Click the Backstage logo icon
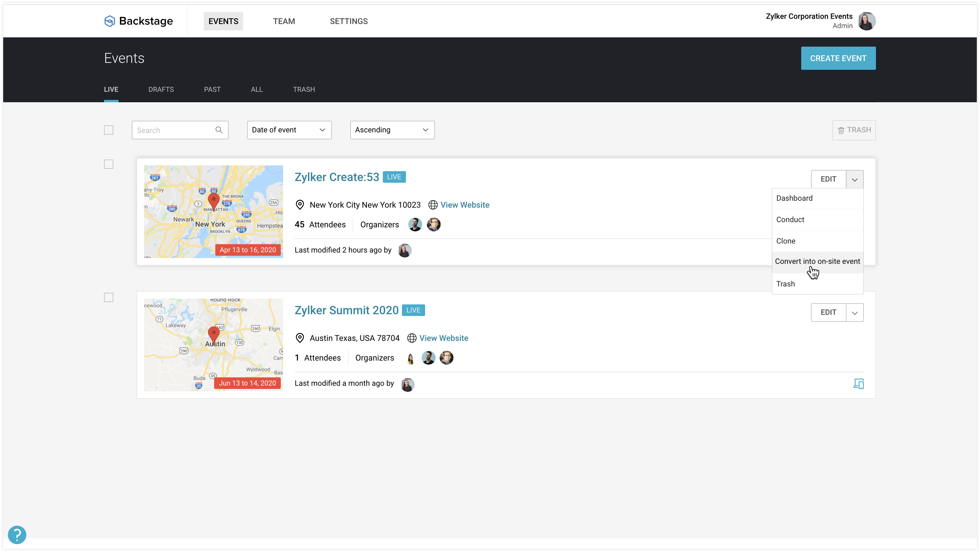The height and width of the screenshot is (552, 980). point(110,21)
